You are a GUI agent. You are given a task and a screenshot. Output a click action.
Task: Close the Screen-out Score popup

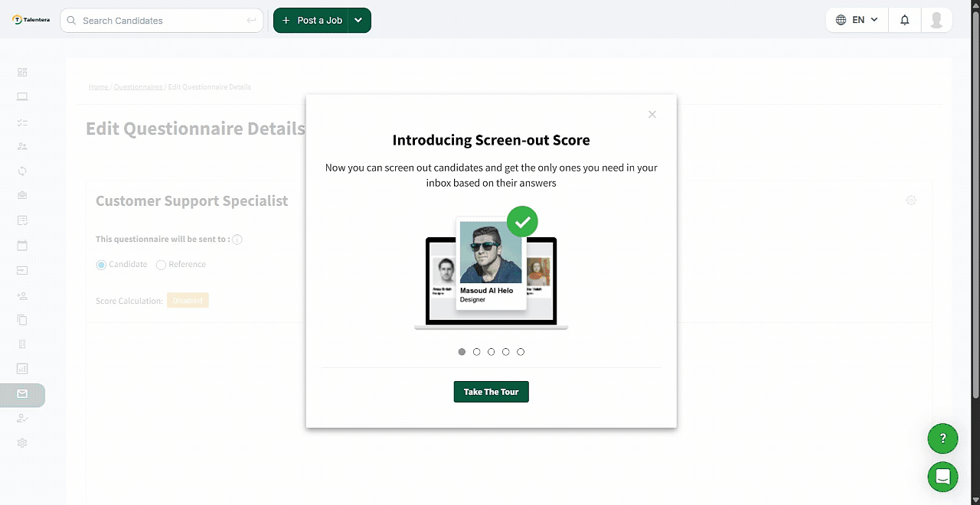click(652, 115)
